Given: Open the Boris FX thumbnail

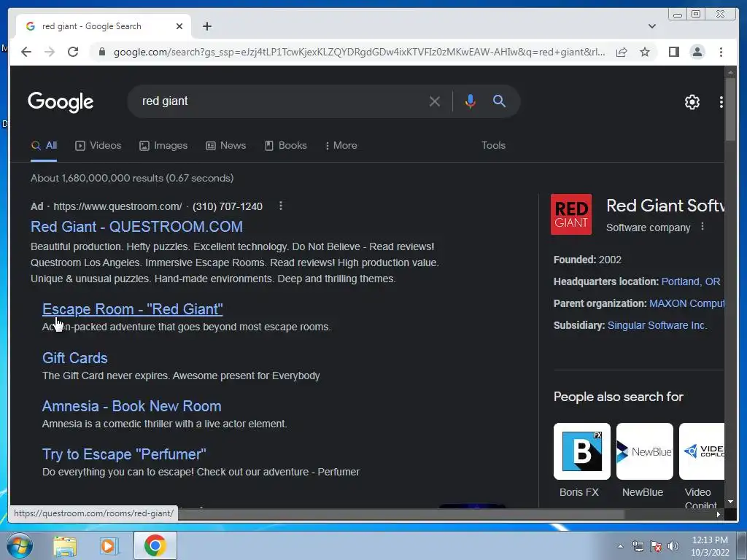Looking at the screenshot, I should pos(581,451).
